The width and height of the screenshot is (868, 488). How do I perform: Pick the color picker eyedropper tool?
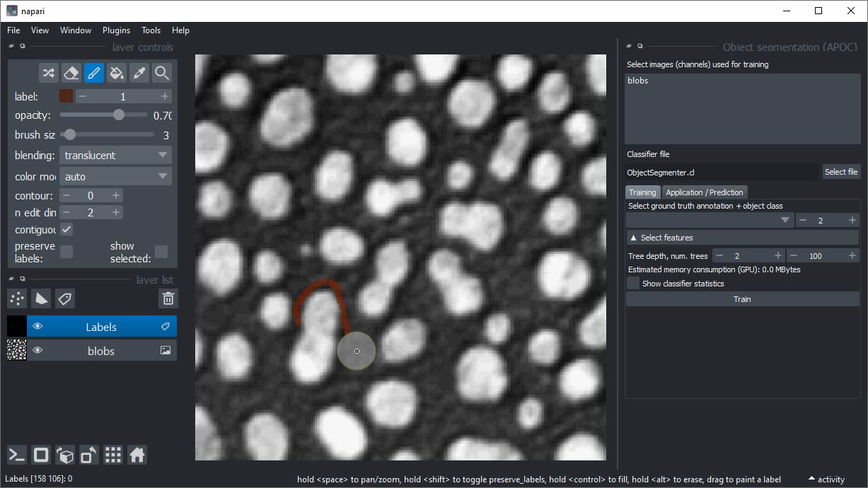click(x=139, y=73)
